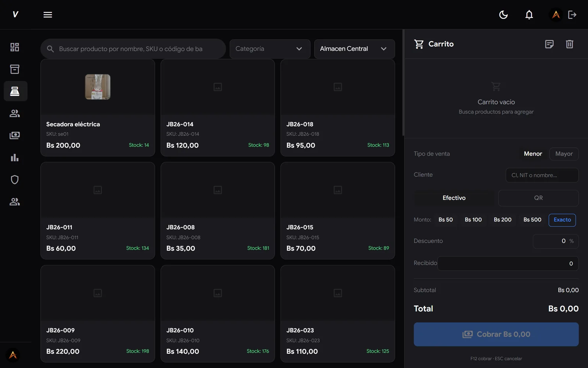Pick Bs 100 quick amount
This screenshot has width=588, height=368.
473,220
